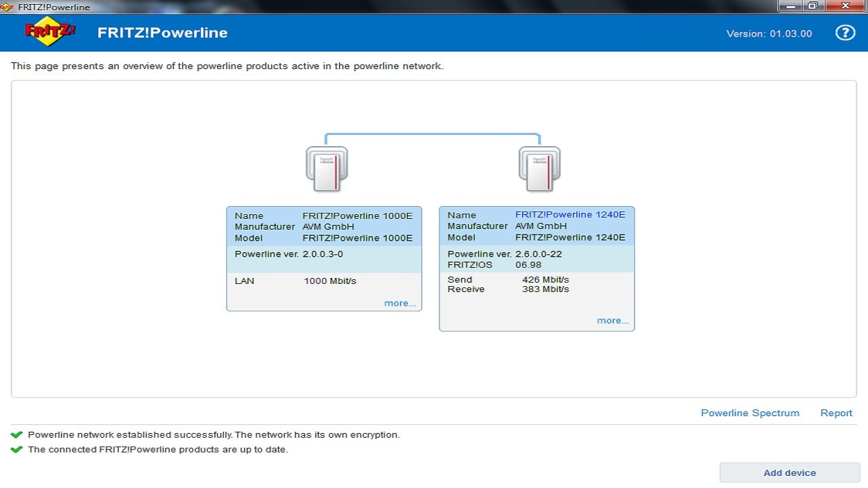Click the Name FRITZ!Powerline 1000E row
The width and height of the screenshot is (868, 488).
point(323,216)
